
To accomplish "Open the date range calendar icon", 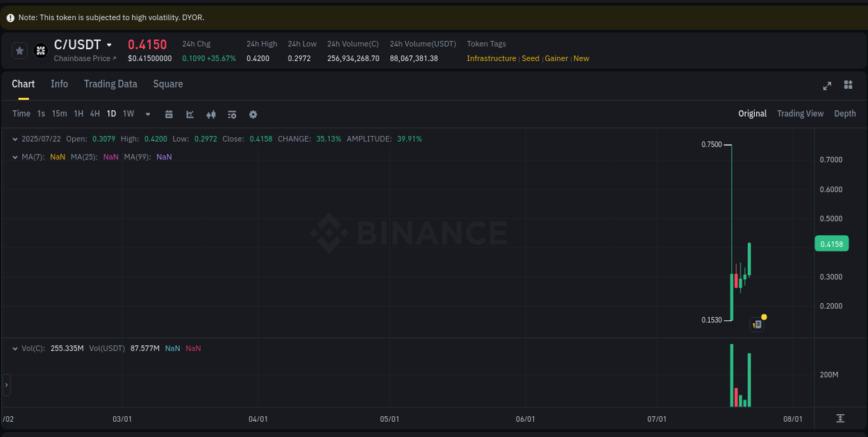I will click(169, 114).
